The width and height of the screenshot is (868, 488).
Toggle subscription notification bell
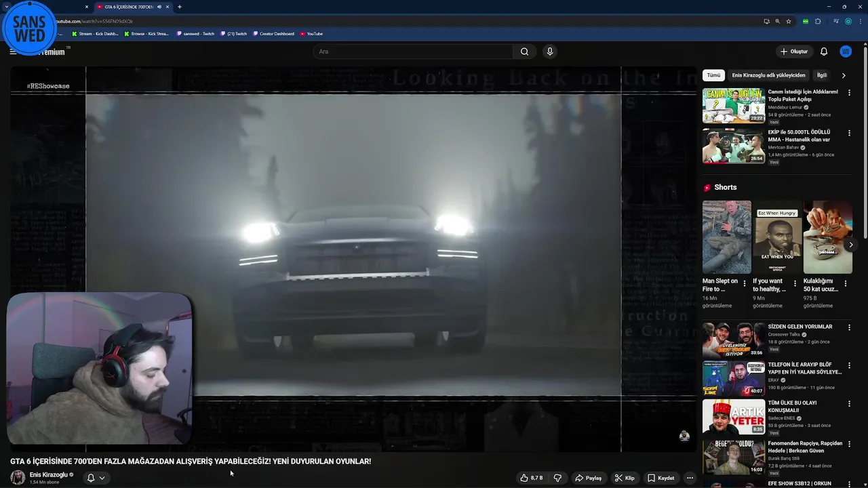pyautogui.click(x=91, y=478)
